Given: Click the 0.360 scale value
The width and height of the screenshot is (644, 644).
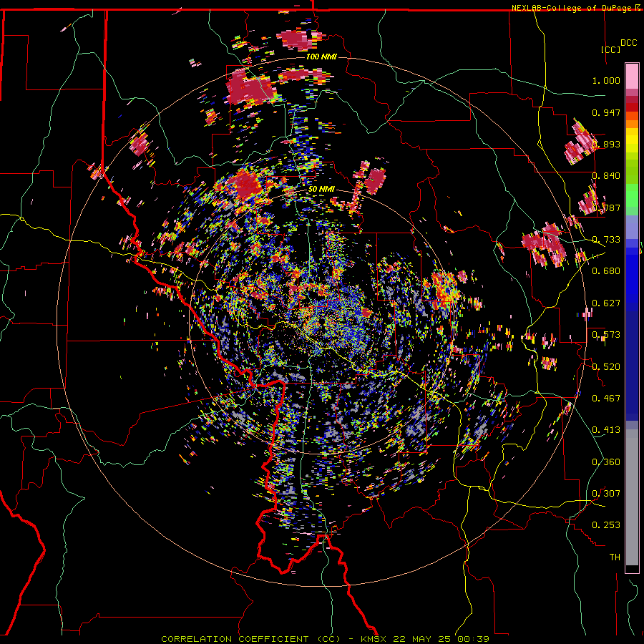Looking at the screenshot, I should tap(606, 462).
